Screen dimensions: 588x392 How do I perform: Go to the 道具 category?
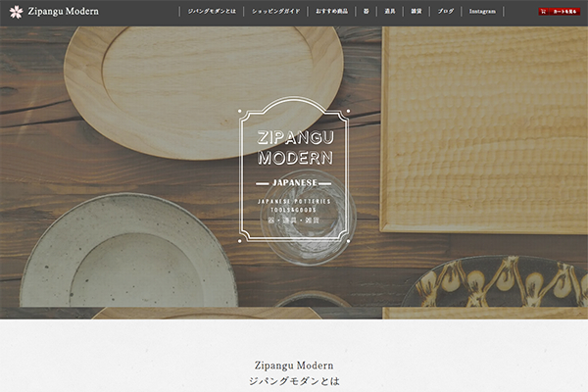[x=390, y=11]
